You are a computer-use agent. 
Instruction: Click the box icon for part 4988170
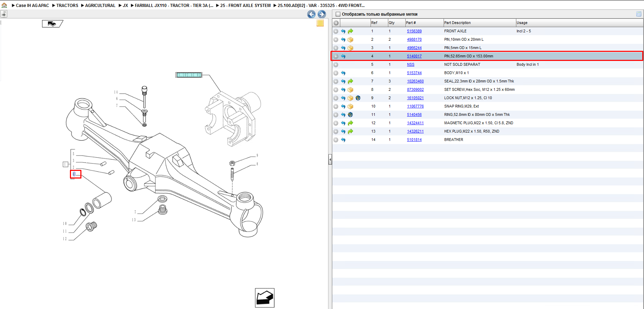pyautogui.click(x=350, y=40)
